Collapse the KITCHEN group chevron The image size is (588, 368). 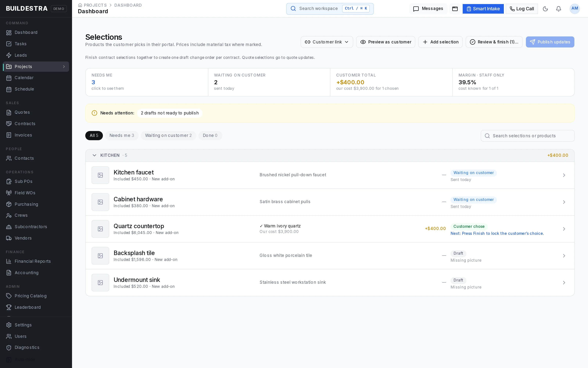click(x=94, y=155)
